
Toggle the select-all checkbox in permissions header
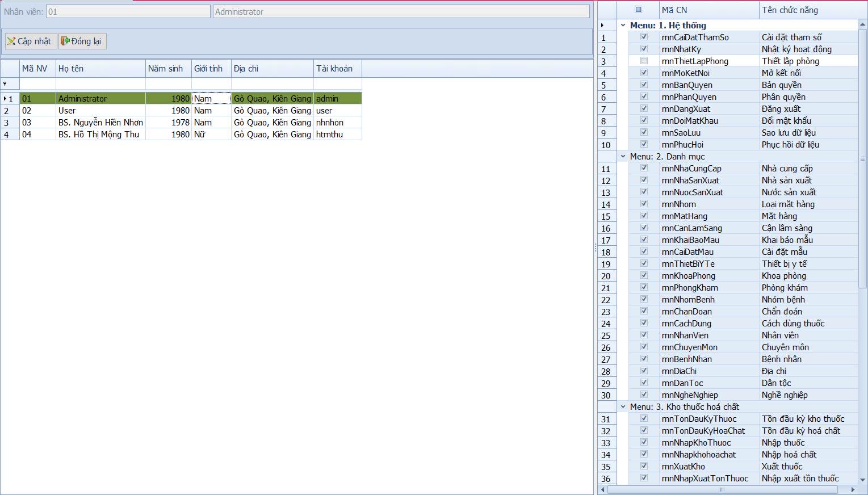638,10
